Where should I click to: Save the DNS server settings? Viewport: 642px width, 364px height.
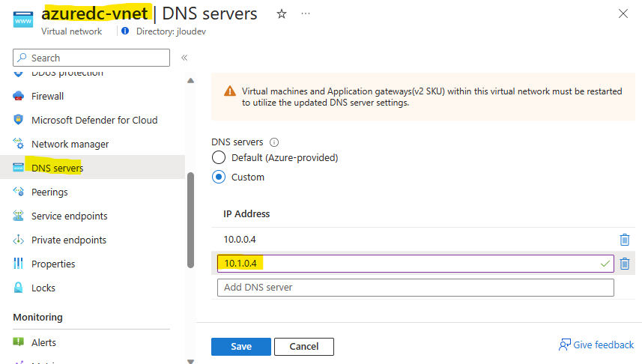[x=241, y=346]
